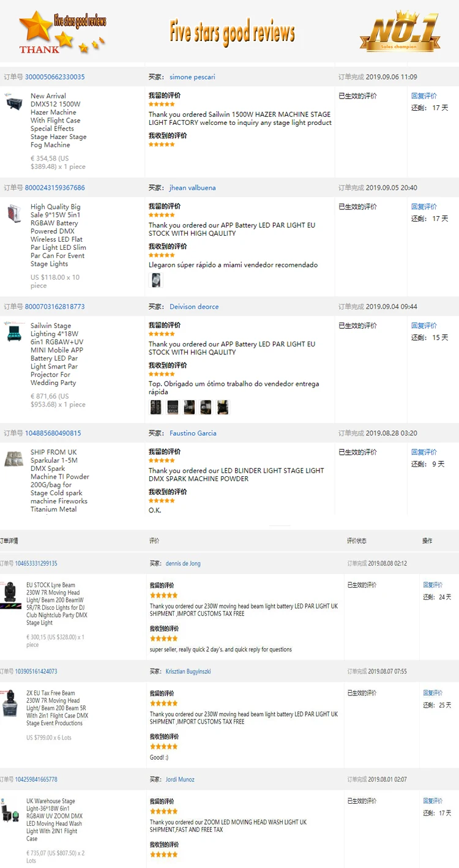
Task: Open order number 104259841665778
Action: 36,779
